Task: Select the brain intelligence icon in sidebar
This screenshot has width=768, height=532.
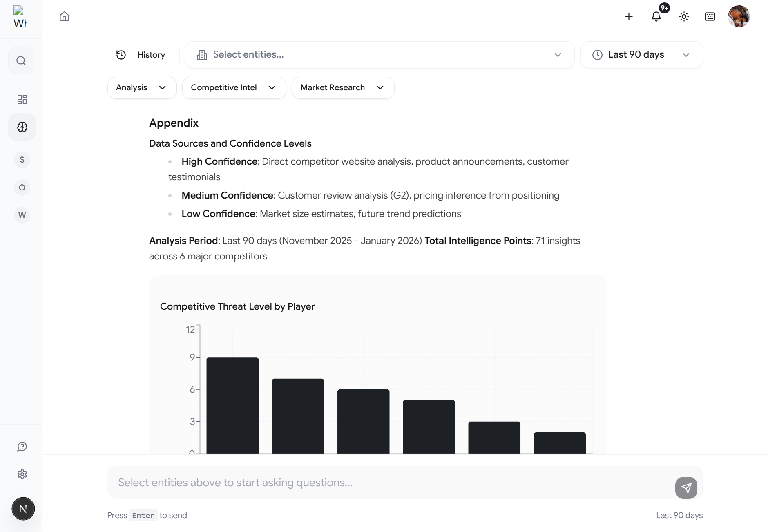Action: pyautogui.click(x=22, y=127)
